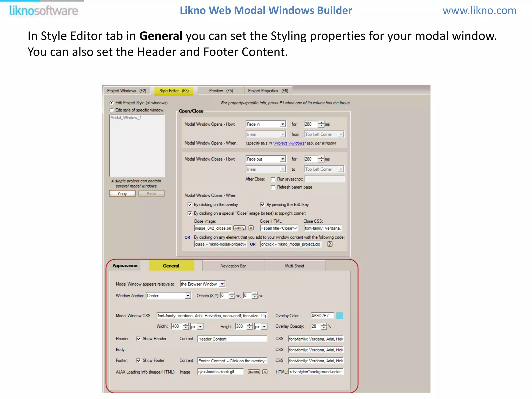This screenshot has height=399, width=532.
Task: Clear the Close Image field
Action: (x=251, y=228)
